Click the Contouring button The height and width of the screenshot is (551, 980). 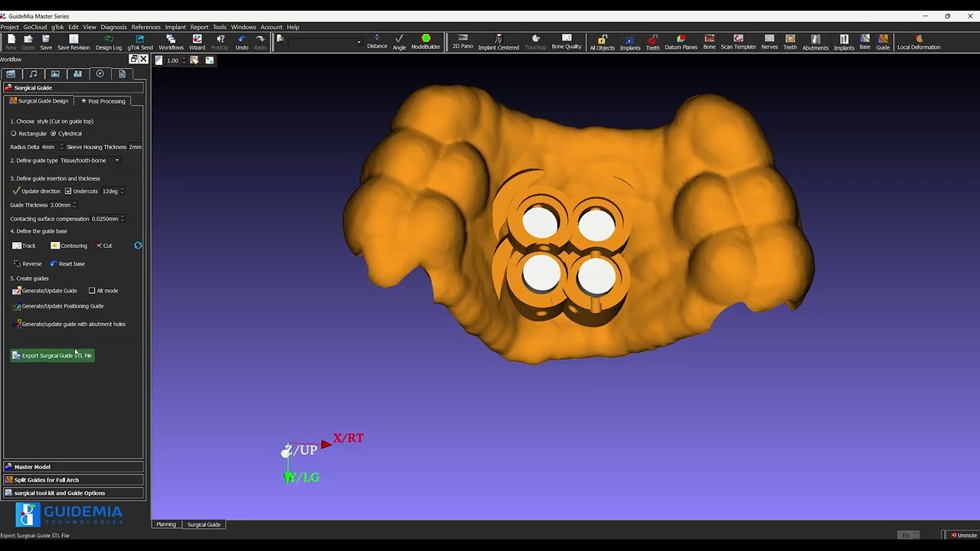point(69,246)
